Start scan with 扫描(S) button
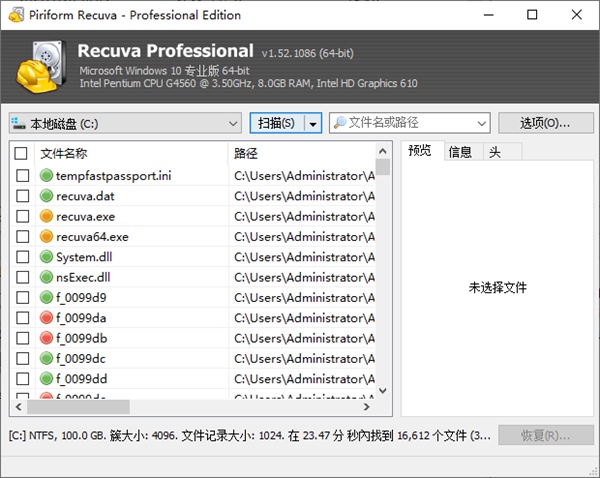The width and height of the screenshot is (600, 478). pos(277,123)
